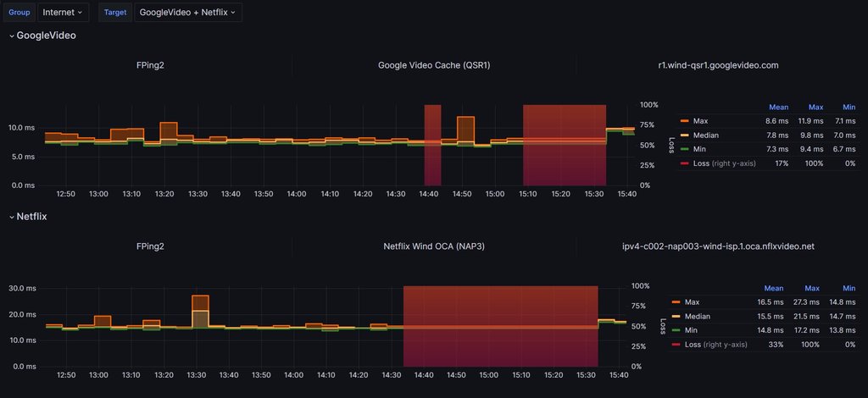Click the red Loss swatch in Netflix legend
Image resolution: width=868 pixels, height=398 pixels.
(x=676, y=345)
